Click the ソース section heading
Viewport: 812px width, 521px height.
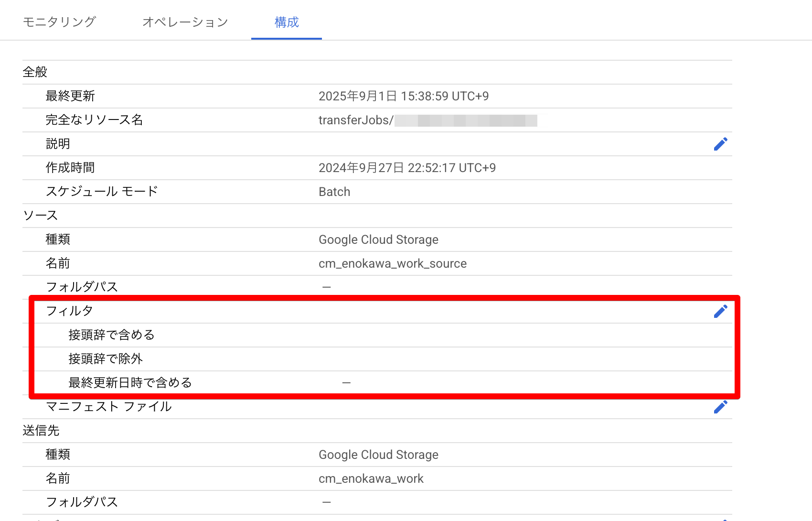41,216
